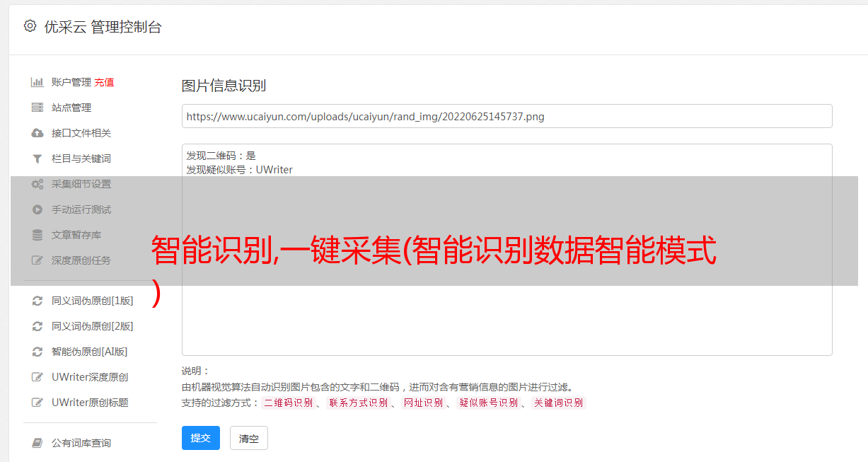The width and height of the screenshot is (868, 462).
Task: Click the red 充值 recharge link
Action: pos(104,82)
